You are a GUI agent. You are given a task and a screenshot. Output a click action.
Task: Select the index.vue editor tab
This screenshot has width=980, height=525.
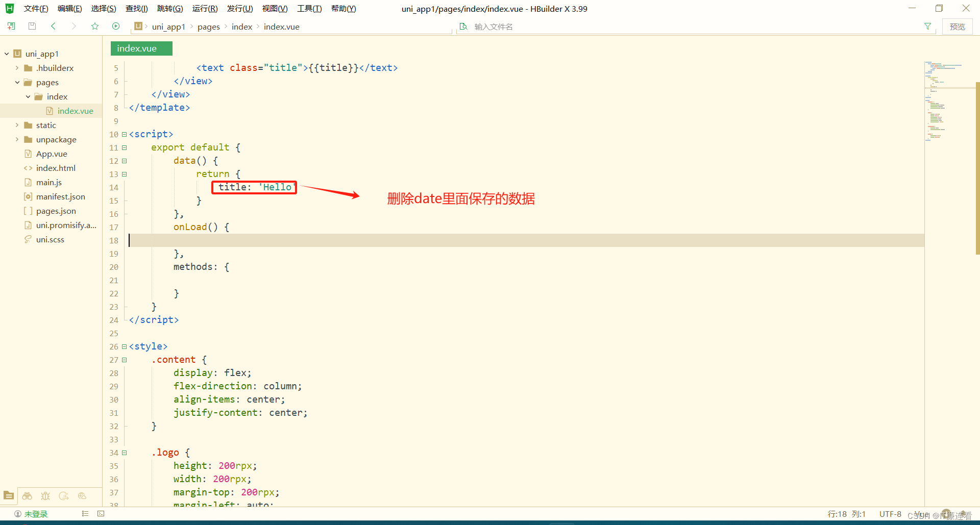[x=141, y=48]
